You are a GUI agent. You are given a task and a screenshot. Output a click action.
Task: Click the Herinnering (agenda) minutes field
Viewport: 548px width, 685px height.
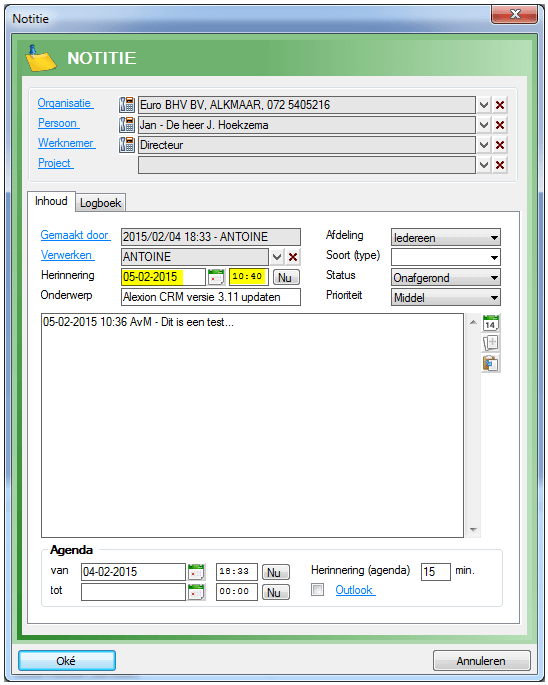click(435, 572)
